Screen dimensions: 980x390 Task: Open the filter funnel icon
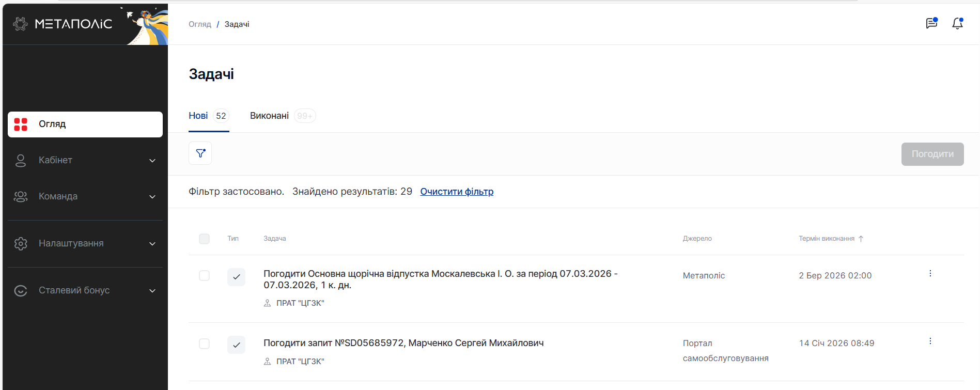tap(200, 153)
